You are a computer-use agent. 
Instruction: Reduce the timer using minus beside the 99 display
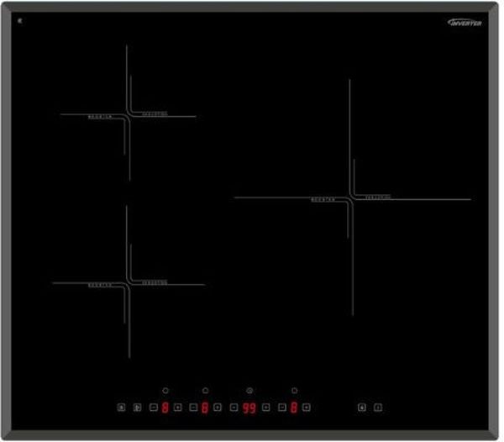point(232,408)
